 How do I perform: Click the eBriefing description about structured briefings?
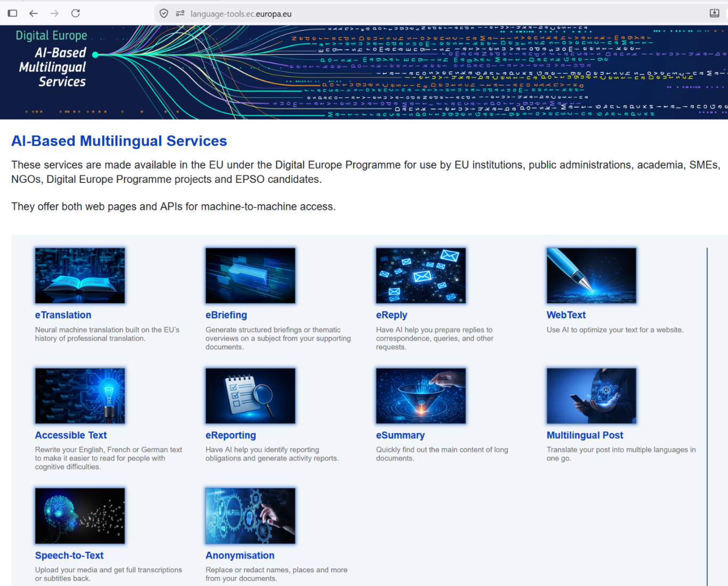coord(278,339)
